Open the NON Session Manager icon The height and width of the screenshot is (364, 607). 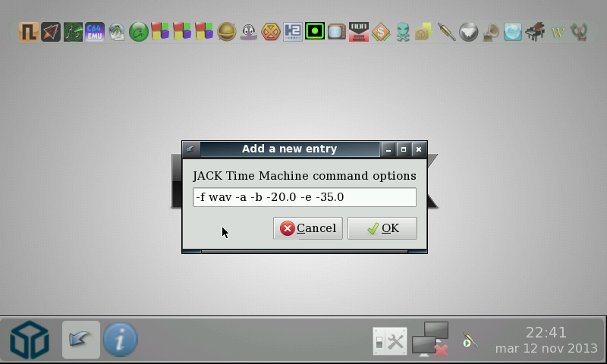click(x=359, y=32)
